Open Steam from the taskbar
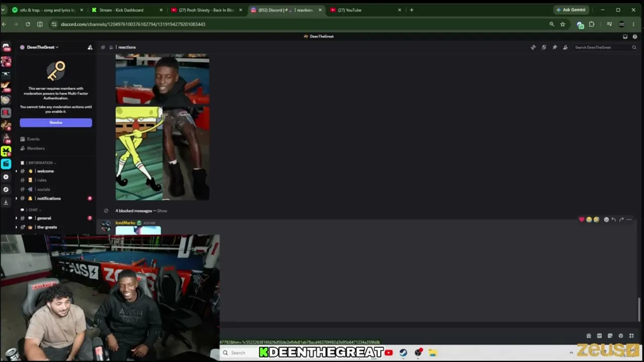This screenshot has width=644, height=362. click(403, 353)
